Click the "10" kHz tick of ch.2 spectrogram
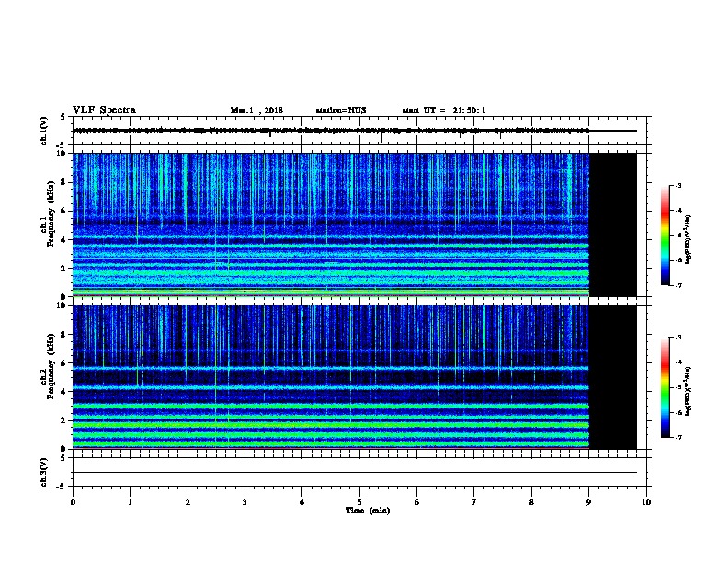Viewport: 728px width, 563px height. click(61, 305)
